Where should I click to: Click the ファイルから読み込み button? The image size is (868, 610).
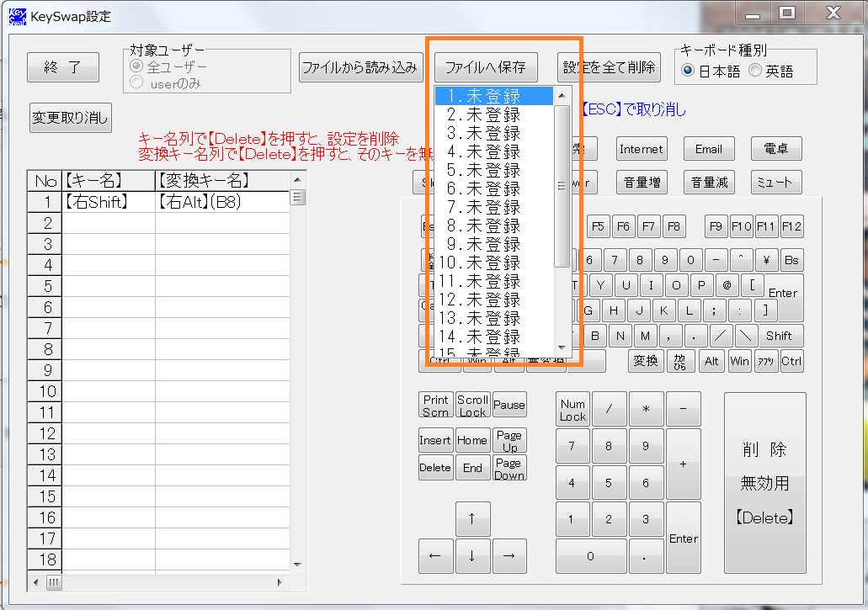360,67
